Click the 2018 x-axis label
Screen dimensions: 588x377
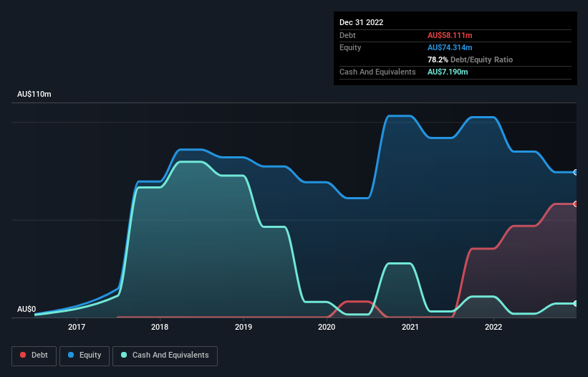pyautogui.click(x=160, y=327)
